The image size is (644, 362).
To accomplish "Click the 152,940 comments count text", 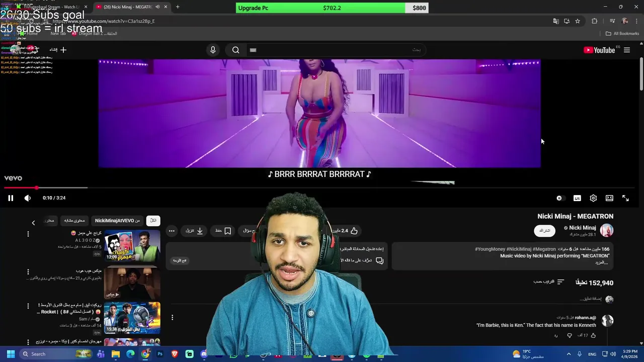I will click(x=594, y=283).
